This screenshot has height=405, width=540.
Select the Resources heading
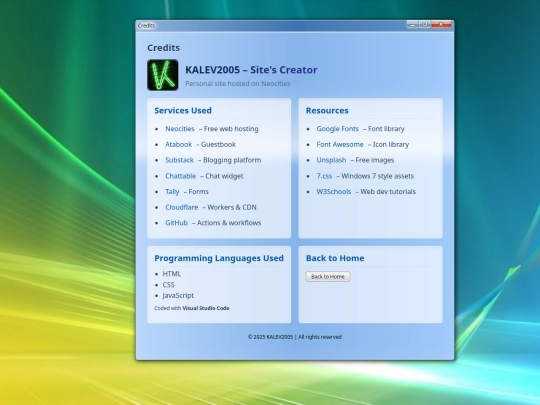[x=327, y=111]
